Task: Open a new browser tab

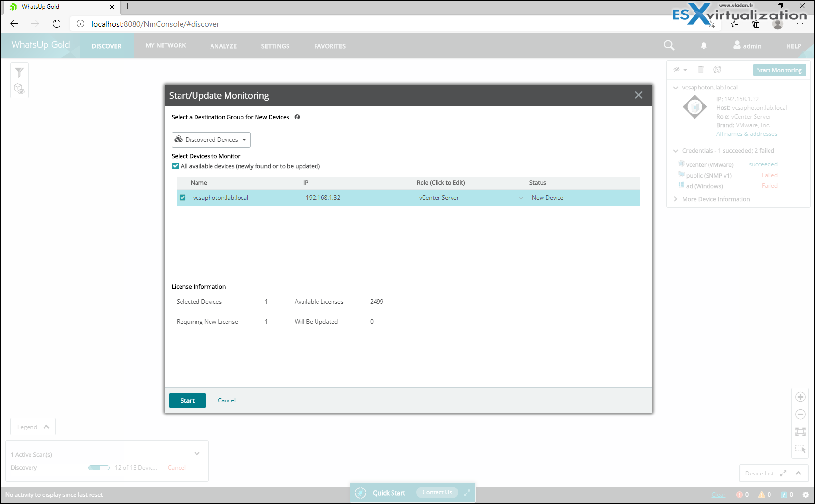Action: [x=128, y=6]
